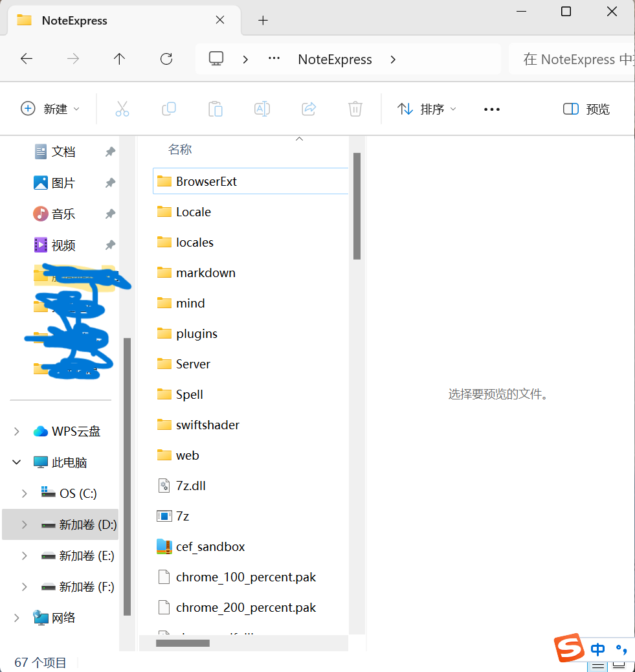
Task: Expand 新加卷 (D:) drive node
Action: 25,524
